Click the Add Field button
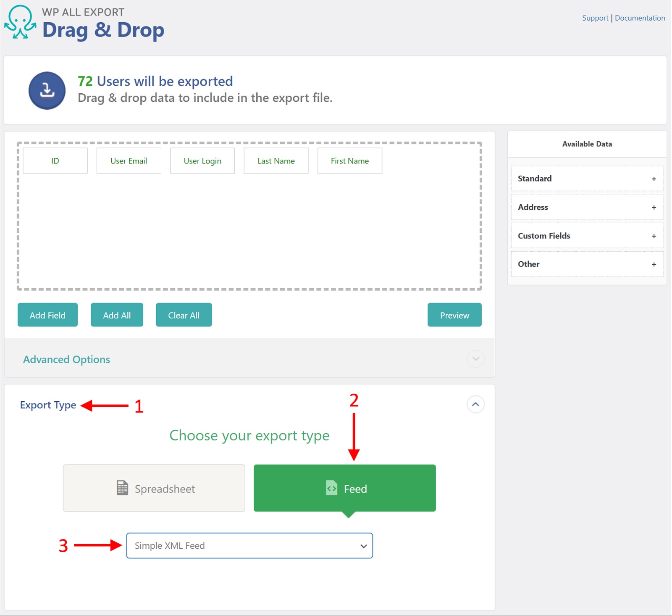Image resolution: width=672 pixels, height=616 pixels. (47, 315)
